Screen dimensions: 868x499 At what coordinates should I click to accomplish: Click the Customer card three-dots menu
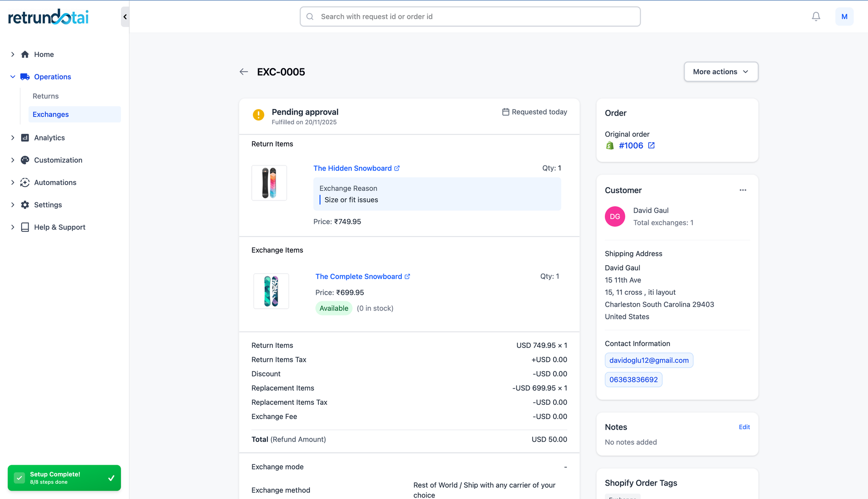click(x=742, y=190)
